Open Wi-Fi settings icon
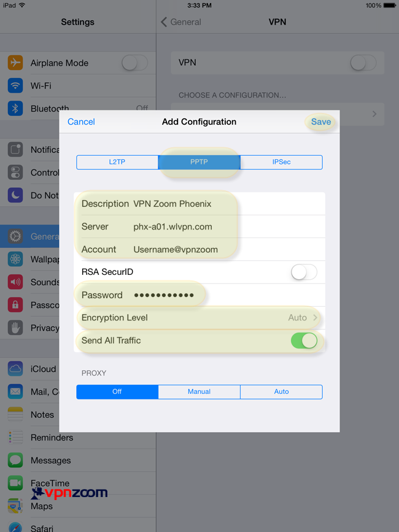The height and width of the screenshot is (532, 399). pyautogui.click(x=15, y=85)
